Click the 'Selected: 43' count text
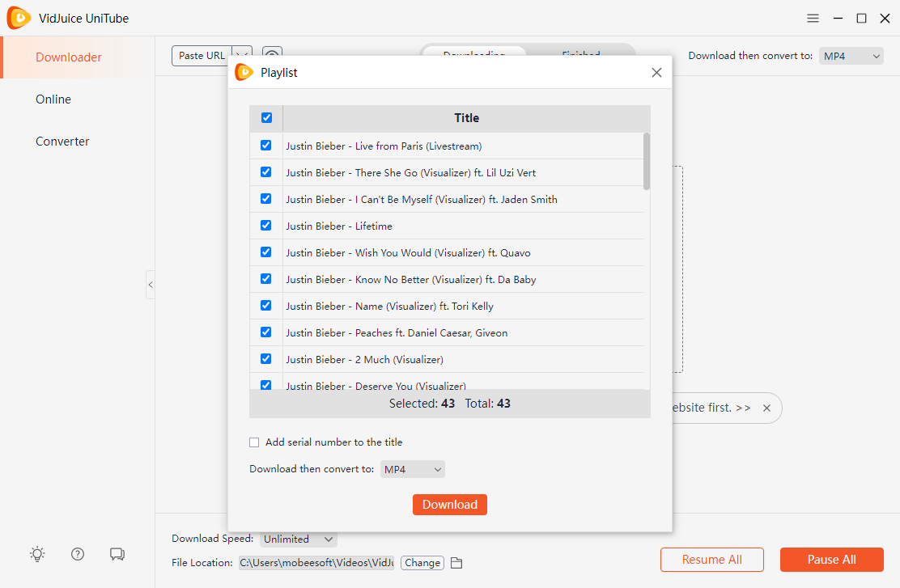This screenshot has width=900, height=588. [422, 404]
